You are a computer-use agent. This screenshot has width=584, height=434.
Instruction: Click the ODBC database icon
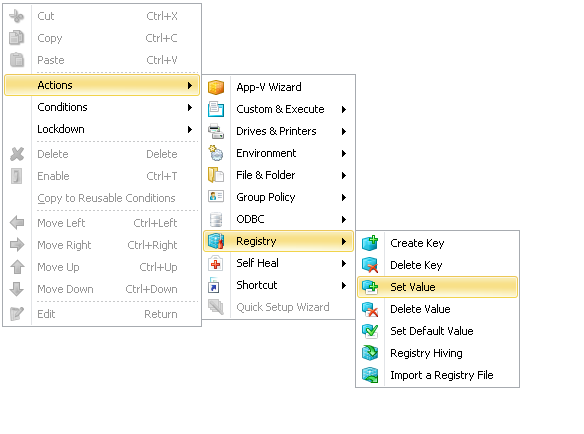click(216, 219)
